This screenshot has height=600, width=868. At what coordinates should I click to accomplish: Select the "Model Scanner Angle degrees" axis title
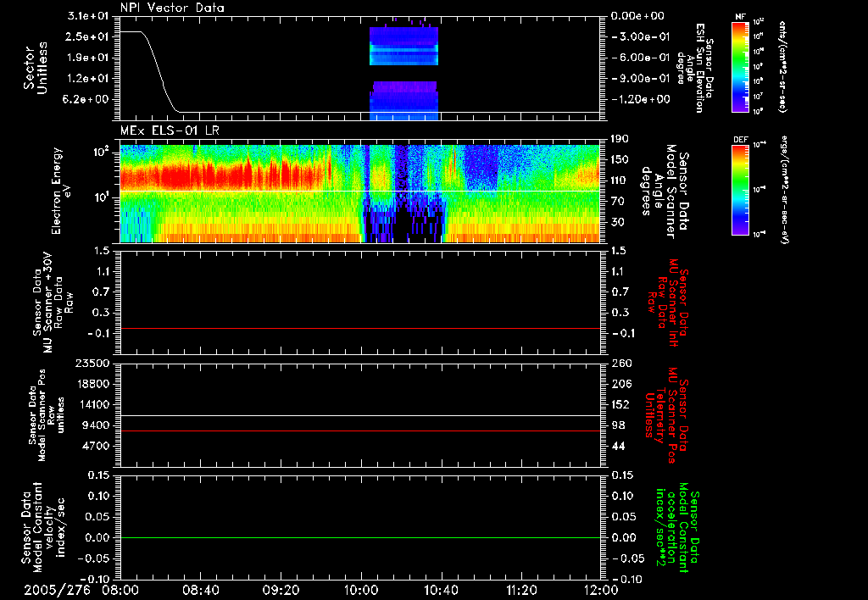[665, 192]
